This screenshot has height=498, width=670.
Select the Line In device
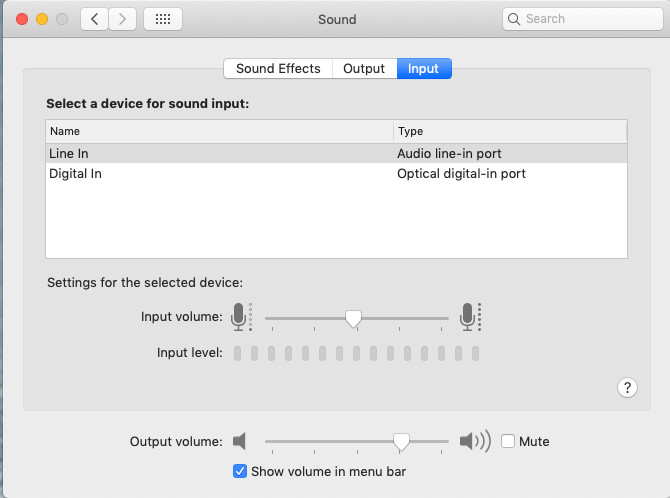220,153
